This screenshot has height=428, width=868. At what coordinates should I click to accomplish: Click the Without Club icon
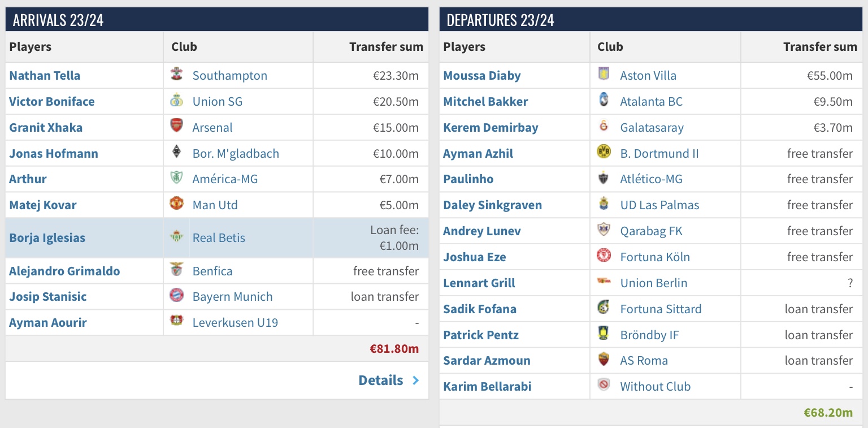pos(604,386)
